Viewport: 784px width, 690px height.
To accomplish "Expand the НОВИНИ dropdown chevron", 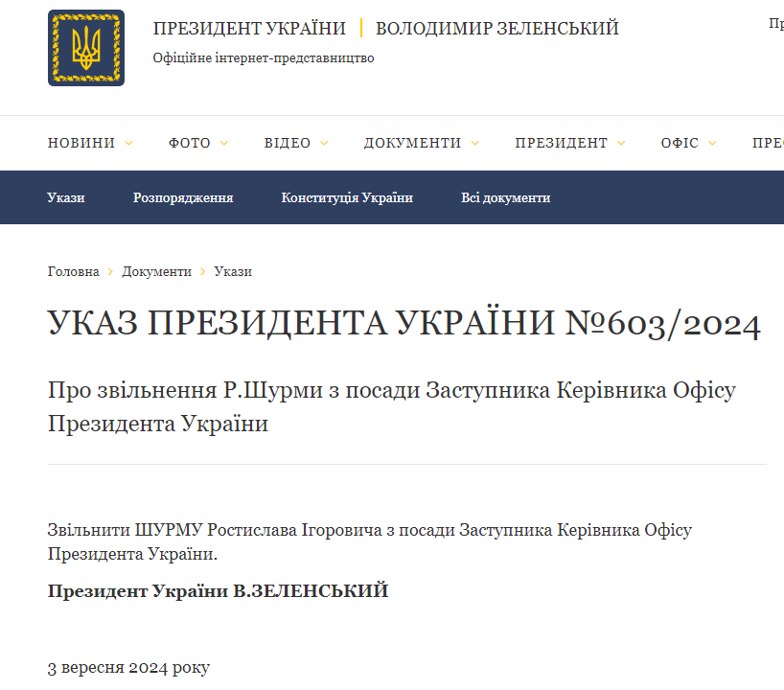I will pos(130,143).
